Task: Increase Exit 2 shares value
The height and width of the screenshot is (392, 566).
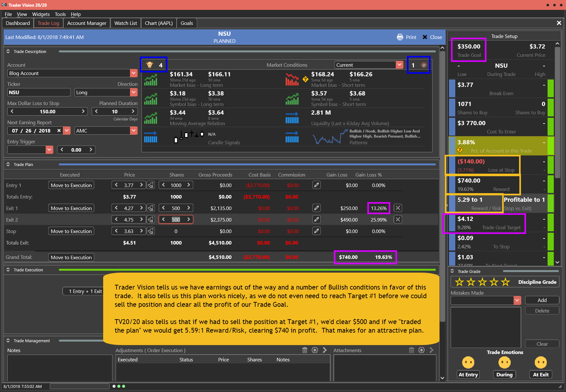Action: pos(188,219)
